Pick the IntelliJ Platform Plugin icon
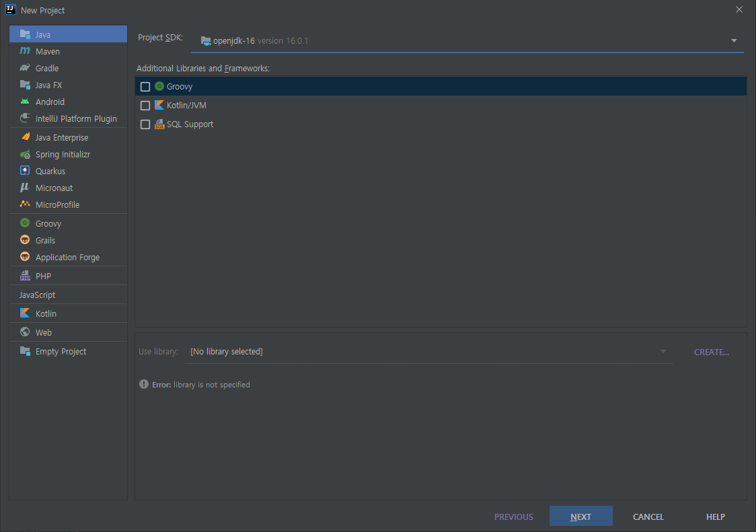Image resolution: width=756 pixels, height=532 pixels. pyautogui.click(x=25, y=118)
